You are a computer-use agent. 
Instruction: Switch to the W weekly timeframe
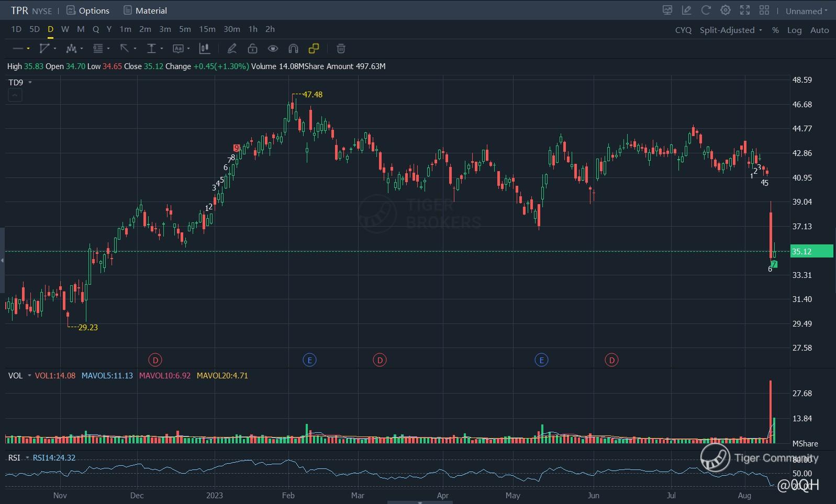click(65, 29)
